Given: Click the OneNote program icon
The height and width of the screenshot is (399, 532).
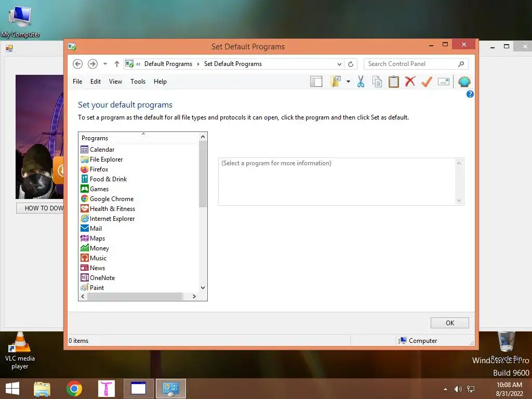Looking at the screenshot, I should [85, 278].
